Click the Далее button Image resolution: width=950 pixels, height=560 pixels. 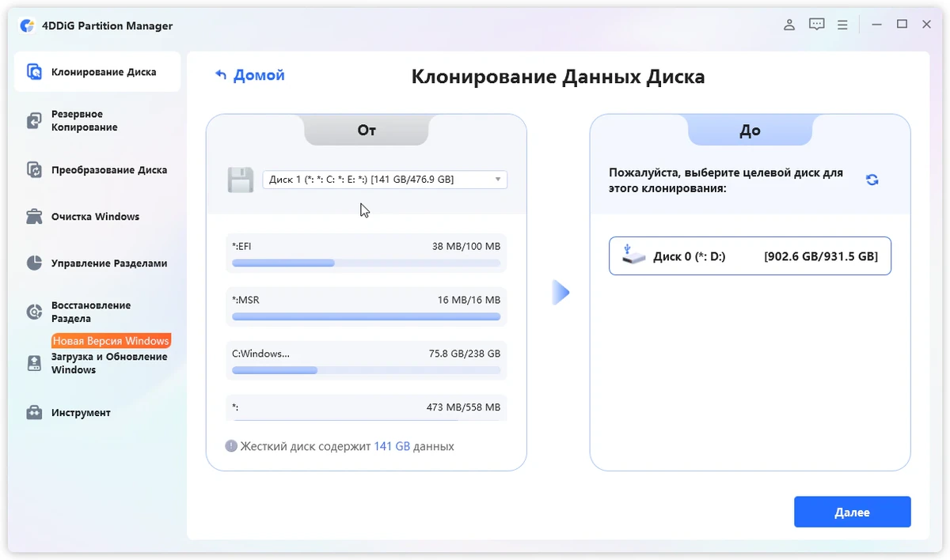click(852, 512)
